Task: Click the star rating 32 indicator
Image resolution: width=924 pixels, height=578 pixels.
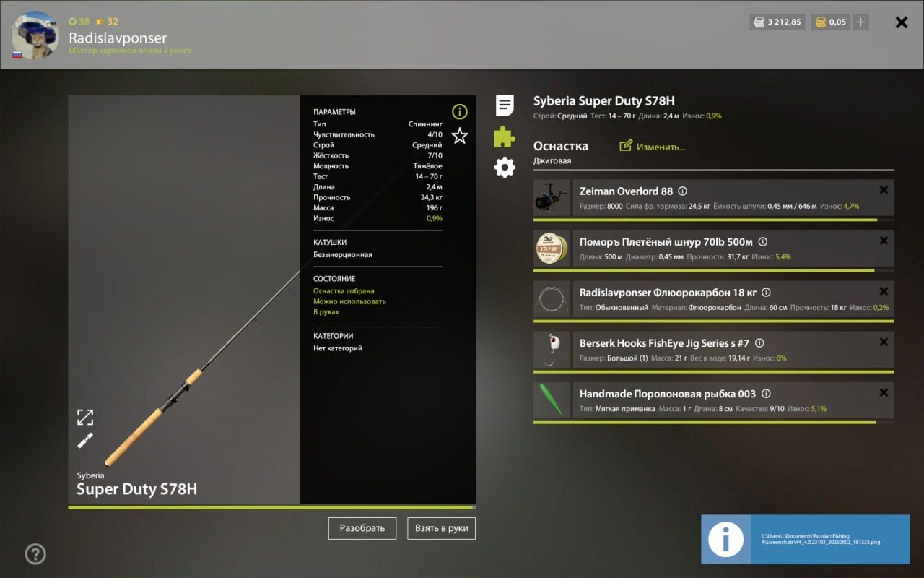Action: tap(107, 22)
